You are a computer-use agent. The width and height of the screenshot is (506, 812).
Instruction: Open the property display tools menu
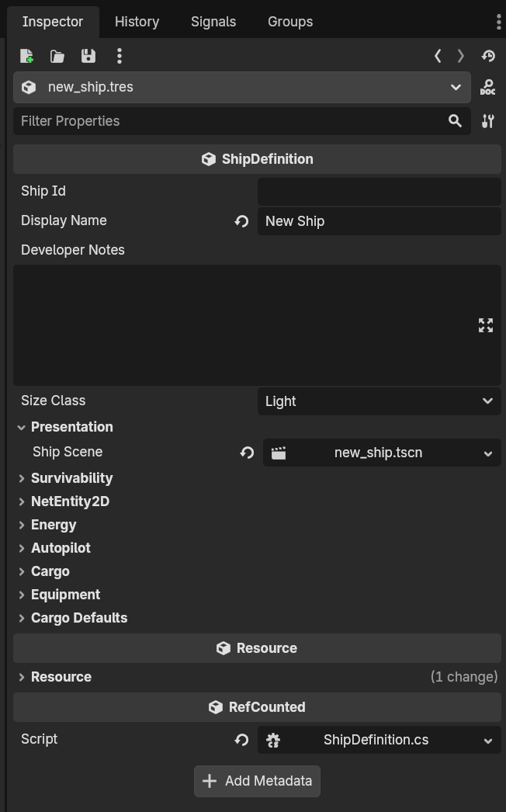[x=487, y=121]
